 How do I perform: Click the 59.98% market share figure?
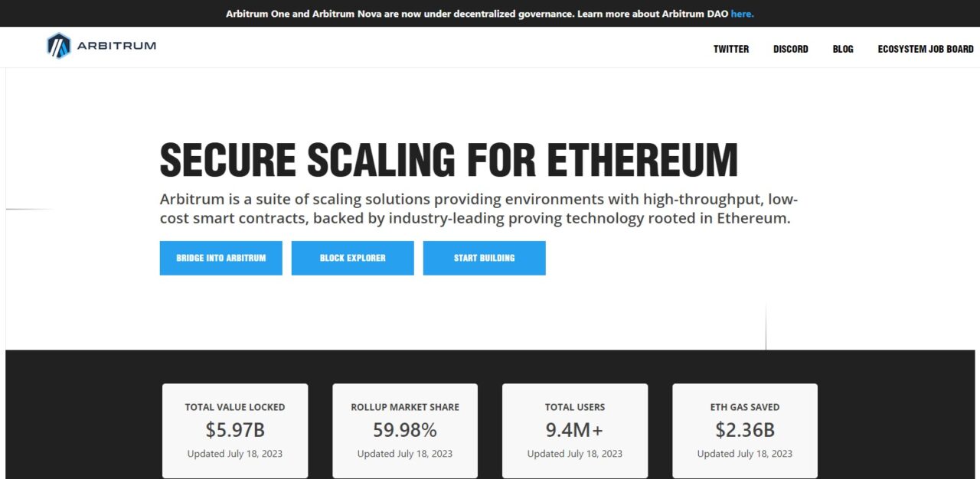[x=405, y=430]
